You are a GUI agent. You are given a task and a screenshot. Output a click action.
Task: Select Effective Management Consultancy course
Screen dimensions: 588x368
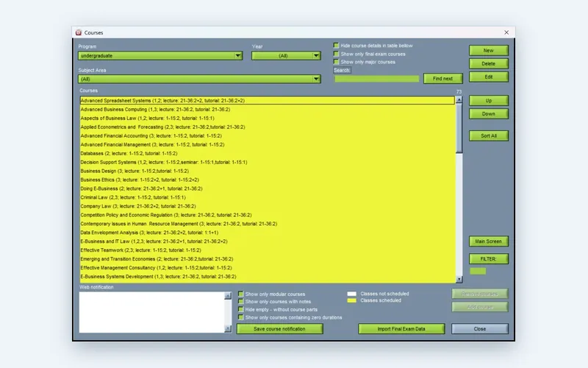coord(268,268)
